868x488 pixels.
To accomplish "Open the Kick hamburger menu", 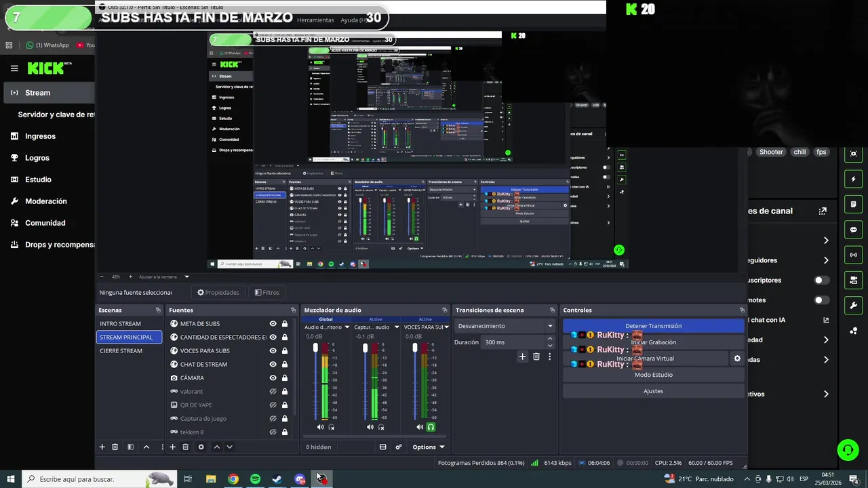I will (x=14, y=68).
